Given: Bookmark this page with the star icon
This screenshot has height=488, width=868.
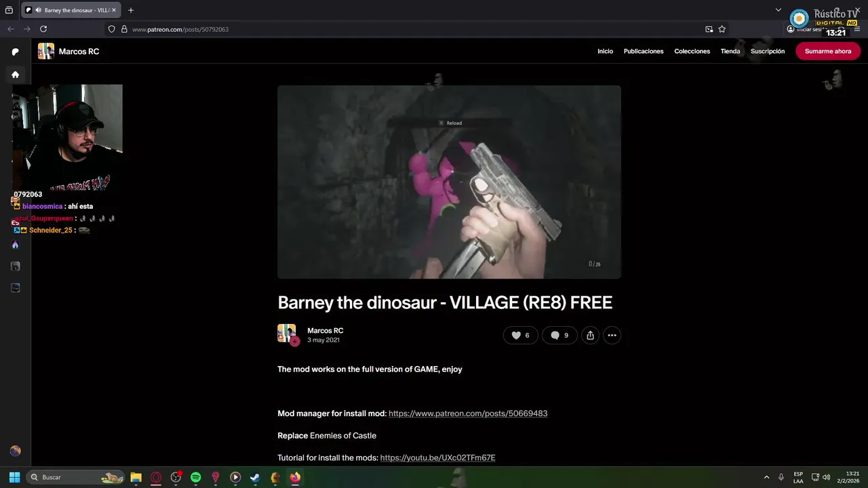Looking at the screenshot, I should [722, 29].
